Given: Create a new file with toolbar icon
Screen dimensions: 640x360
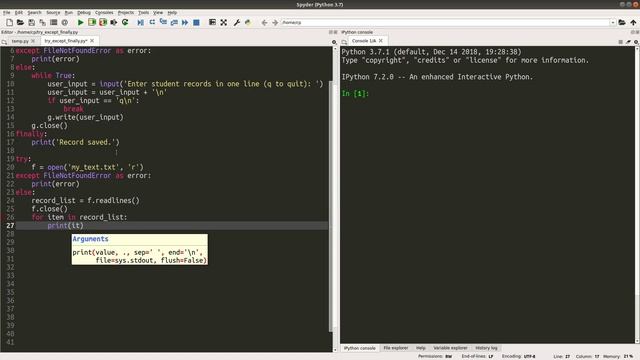Looking at the screenshot, I should [x=9, y=22].
